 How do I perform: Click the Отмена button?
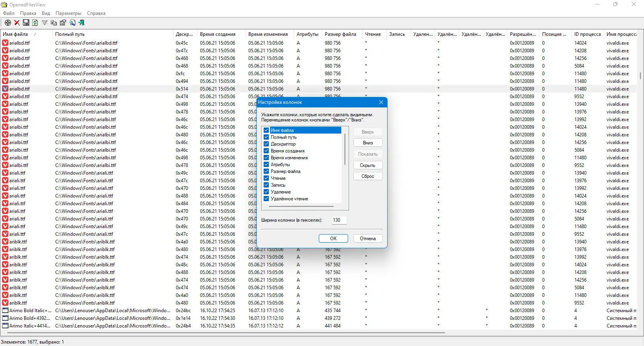[x=368, y=239]
